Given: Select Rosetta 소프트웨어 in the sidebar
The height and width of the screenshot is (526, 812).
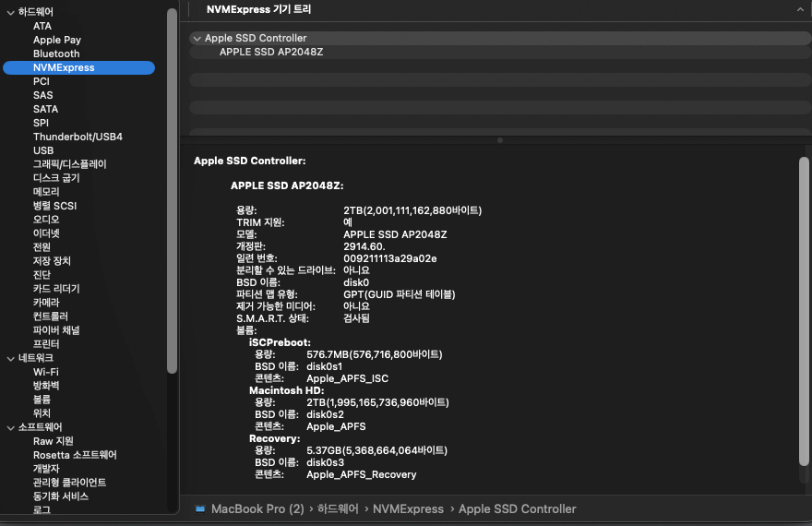Looking at the screenshot, I should click(75, 455).
